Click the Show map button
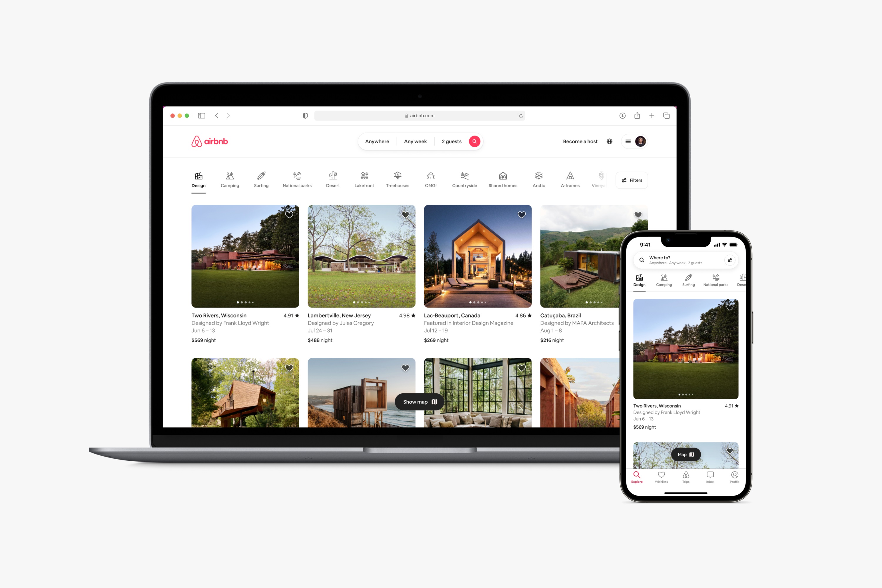The image size is (882, 588). 417,402
